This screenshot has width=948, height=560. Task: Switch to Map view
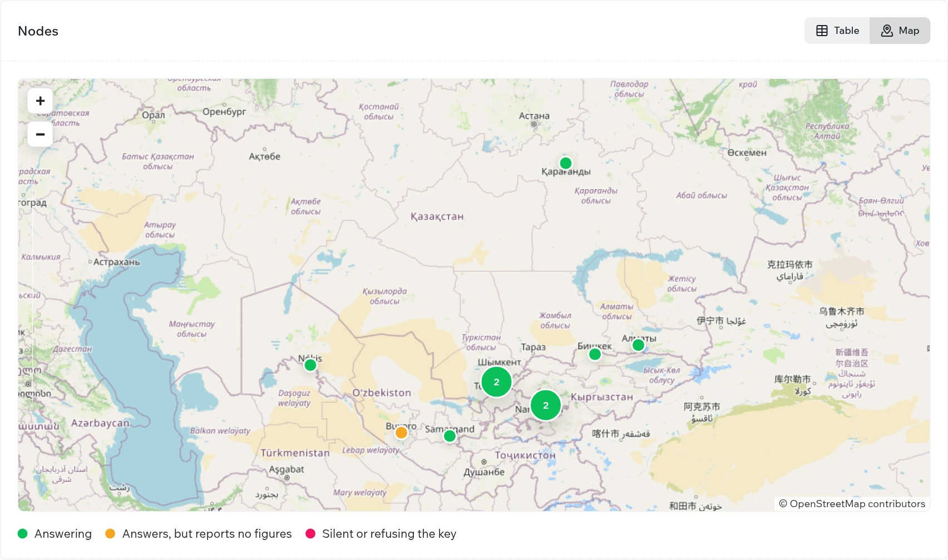point(900,31)
